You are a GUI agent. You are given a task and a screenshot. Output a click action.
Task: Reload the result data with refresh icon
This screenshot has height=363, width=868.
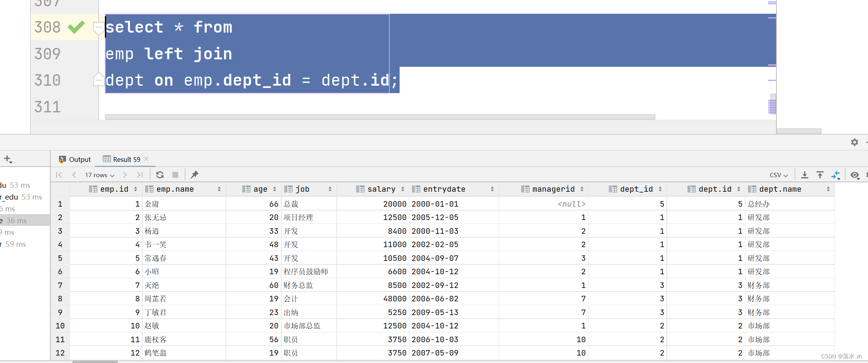(x=160, y=175)
